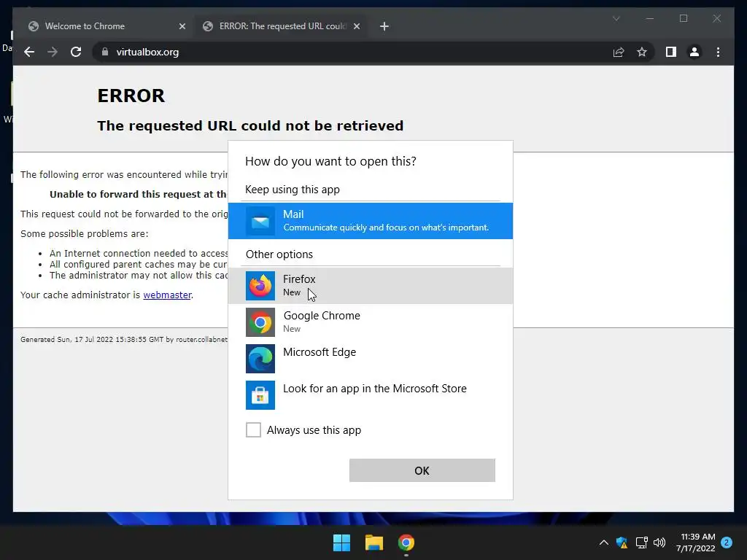The height and width of the screenshot is (560, 747).
Task: Open Chrome three-dot menu
Action: [718, 52]
